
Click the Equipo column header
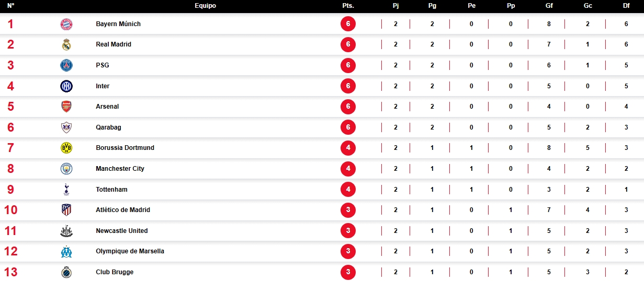tap(205, 6)
